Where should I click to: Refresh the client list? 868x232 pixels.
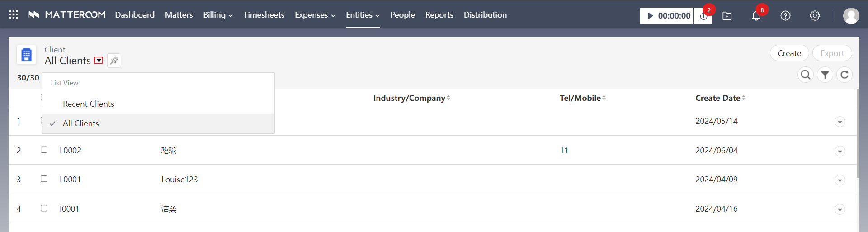point(844,75)
